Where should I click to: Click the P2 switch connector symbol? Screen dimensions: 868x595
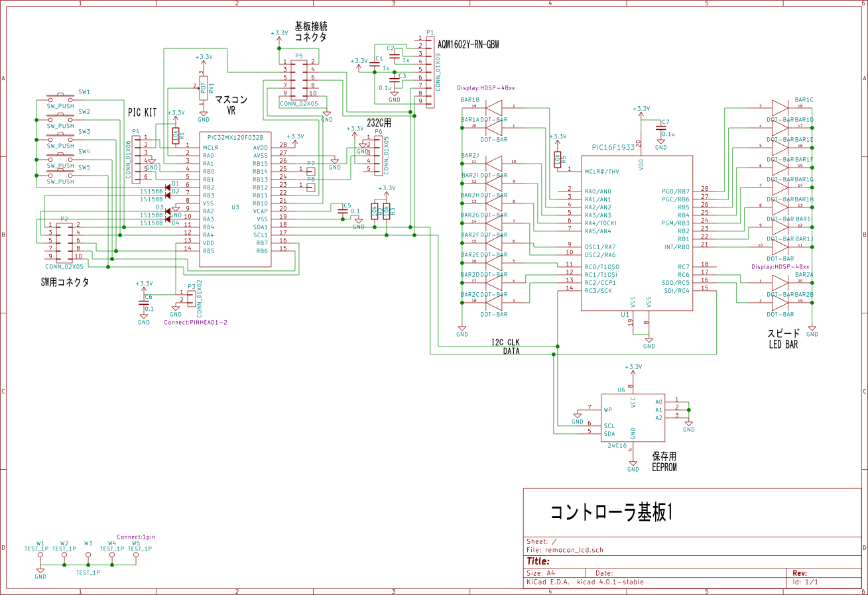[64, 241]
